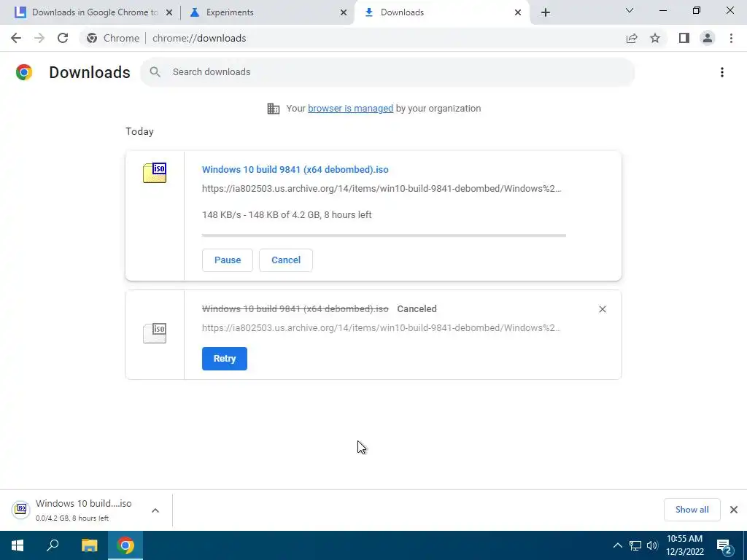The height and width of the screenshot is (560, 747).
Task: Show hidden system tray icons
Action: pos(617,545)
